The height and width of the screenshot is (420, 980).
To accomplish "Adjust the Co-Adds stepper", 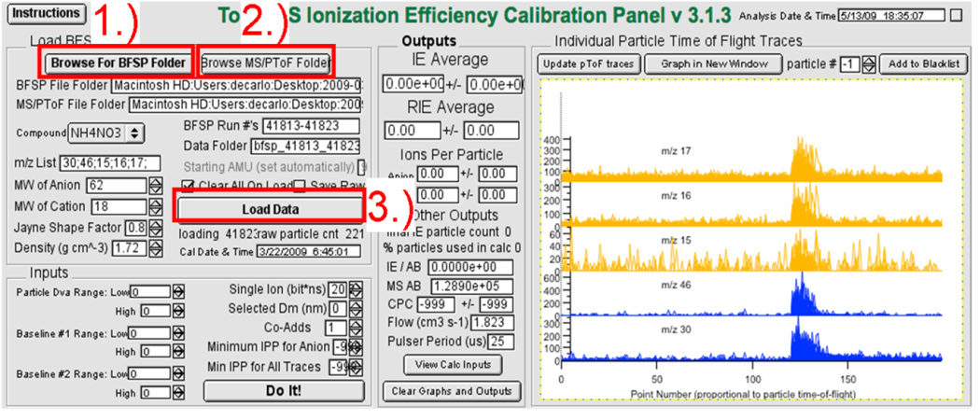I will point(356,328).
